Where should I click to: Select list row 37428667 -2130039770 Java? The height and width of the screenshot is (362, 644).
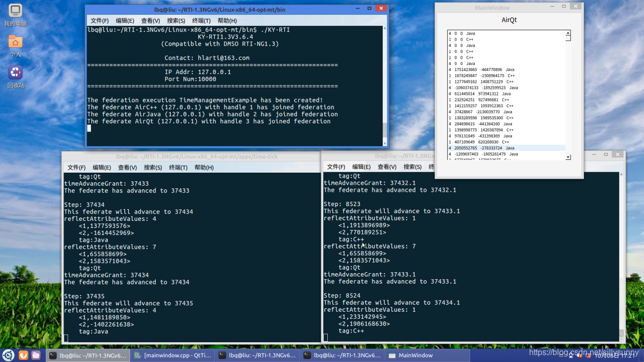(x=506, y=112)
